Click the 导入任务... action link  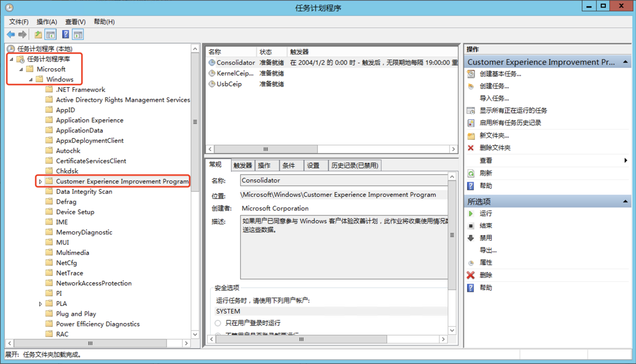coord(494,98)
